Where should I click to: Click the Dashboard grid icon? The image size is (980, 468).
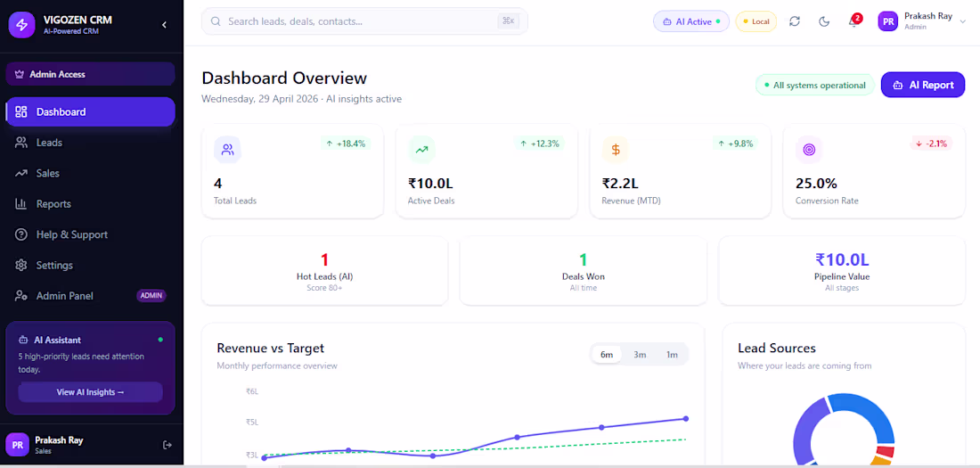[x=21, y=112]
